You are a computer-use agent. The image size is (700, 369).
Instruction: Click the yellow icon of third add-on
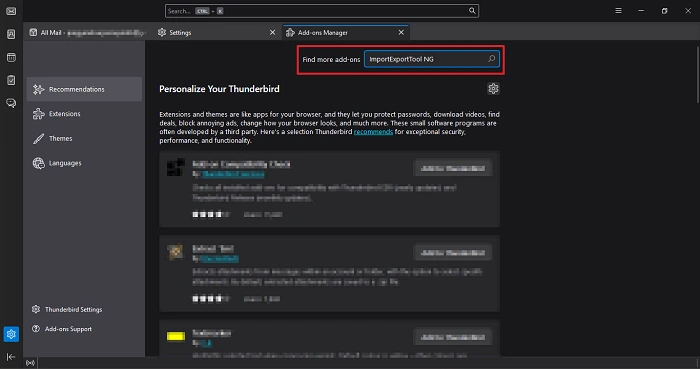pyautogui.click(x=175, y=336)
